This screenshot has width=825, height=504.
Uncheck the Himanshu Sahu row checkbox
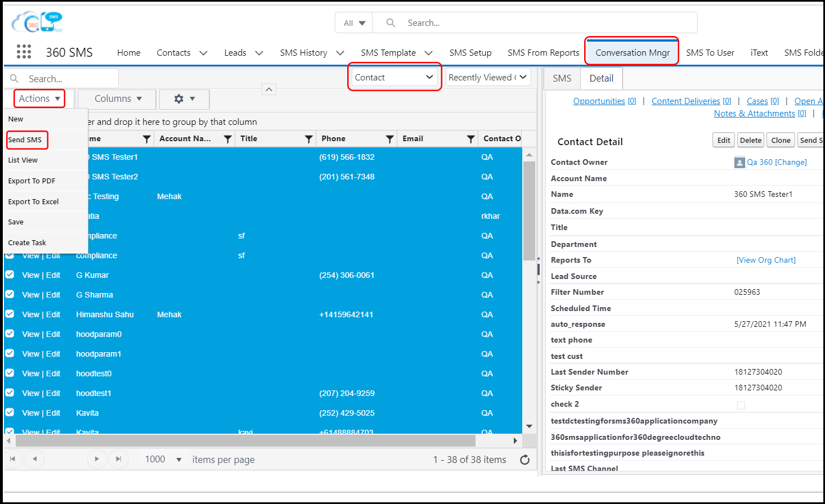pyautogui.click(x=10, y=314)
